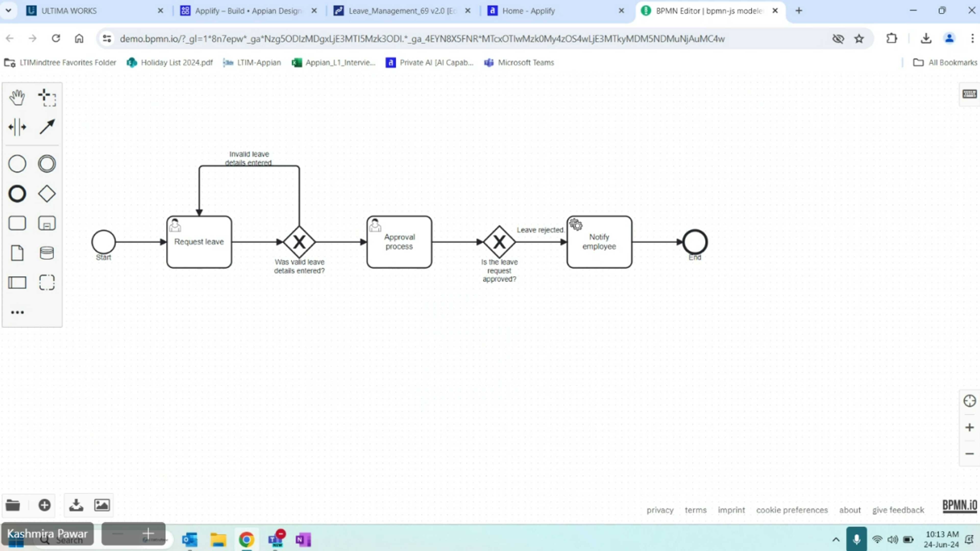
Task: Open File Explorer from the taskbar
Action: pos(218,539)
